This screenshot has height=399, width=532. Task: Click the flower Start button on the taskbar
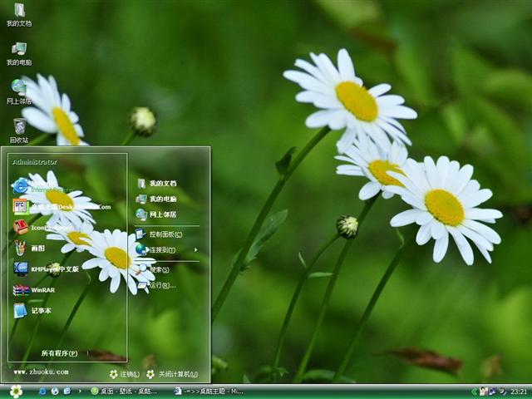tap(16, 391)
